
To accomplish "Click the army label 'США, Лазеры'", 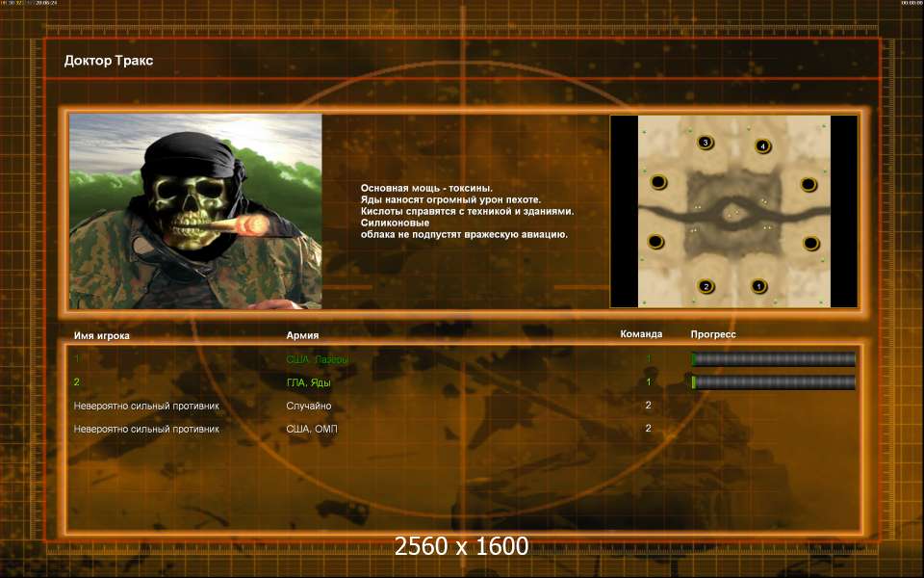I will coord(317,359).
